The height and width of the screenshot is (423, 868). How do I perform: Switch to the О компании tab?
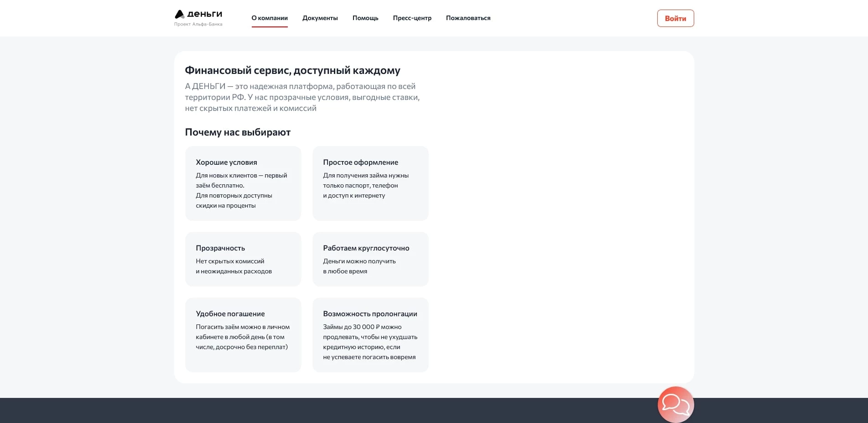(270, 18)
